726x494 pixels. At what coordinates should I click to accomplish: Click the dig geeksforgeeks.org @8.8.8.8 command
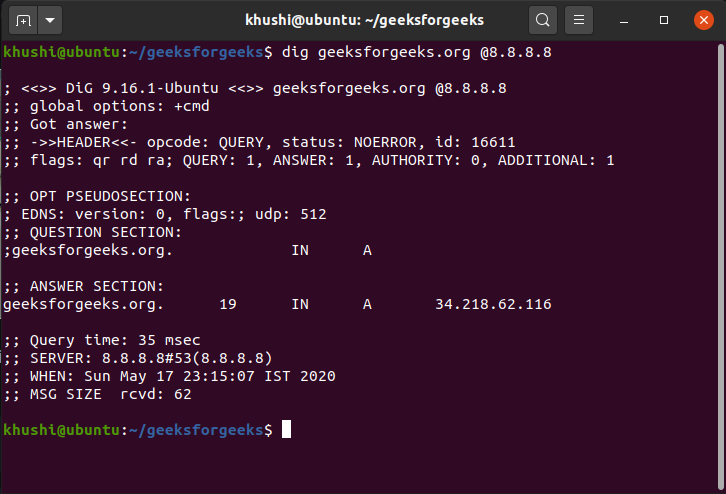click(417, 52)
